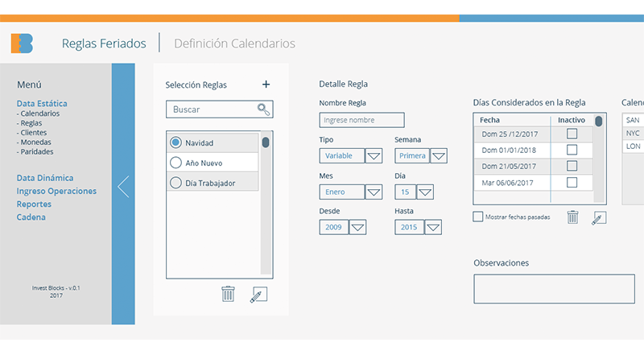Image resolution: width=644 pixels, height=355 pixels.
Task: Open Reportes from the side menu
Action: tap(34, 204)
